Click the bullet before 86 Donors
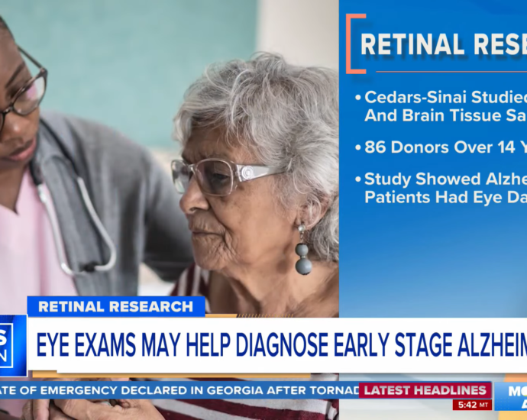The height and width of the screenshot is (420, 527). (x=358, y=147)
